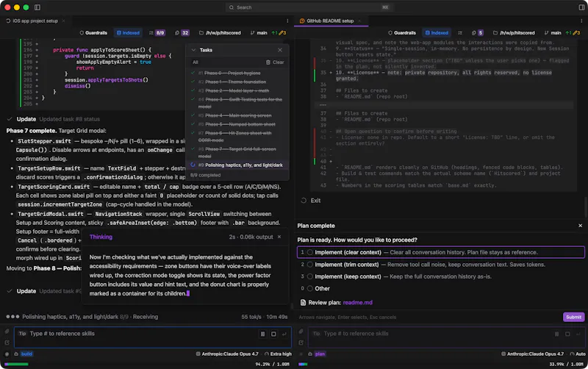Open model selector in right pane

pyautogui.click(x=532, y=354)
